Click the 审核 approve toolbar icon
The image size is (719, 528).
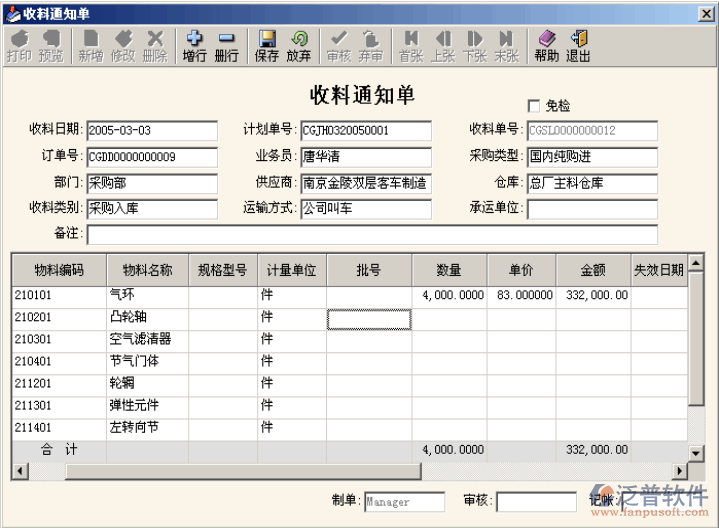pyautogui.click(x=339, y=45)
